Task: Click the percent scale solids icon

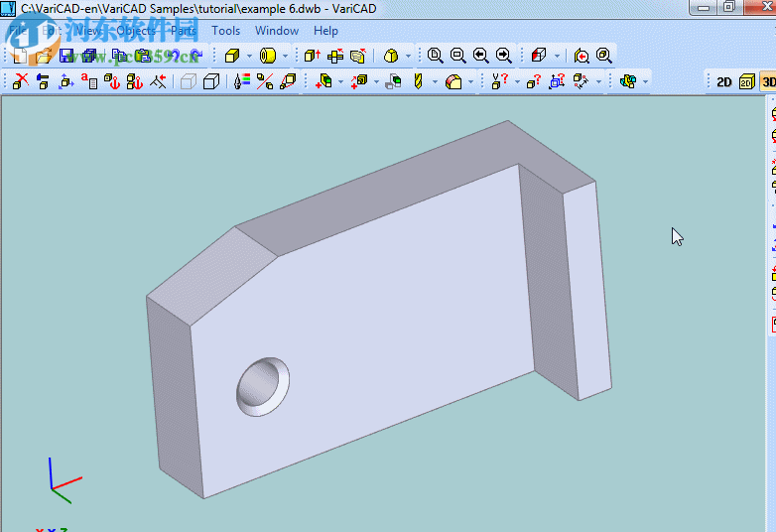Action: pos(265,81)
